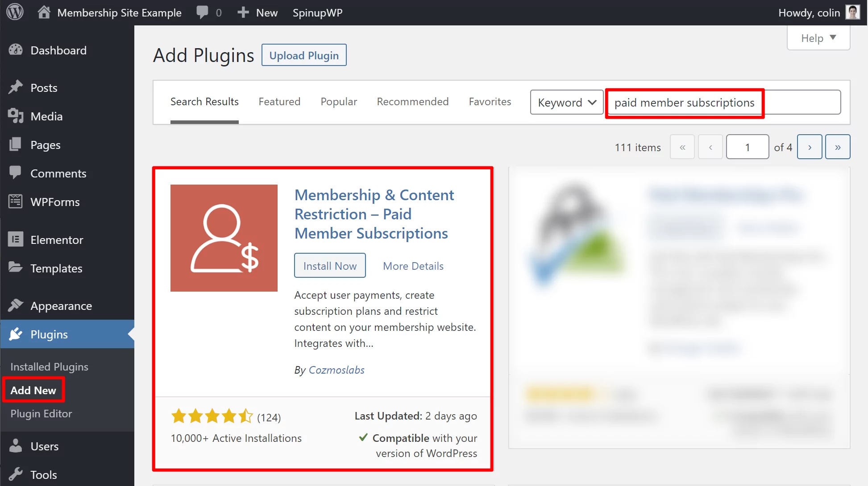Image resolution: width=868 pixels, height=486 pixels.
Task: Click the home icon beside site name
Action: pyautogui.click(x=44, y=12)
